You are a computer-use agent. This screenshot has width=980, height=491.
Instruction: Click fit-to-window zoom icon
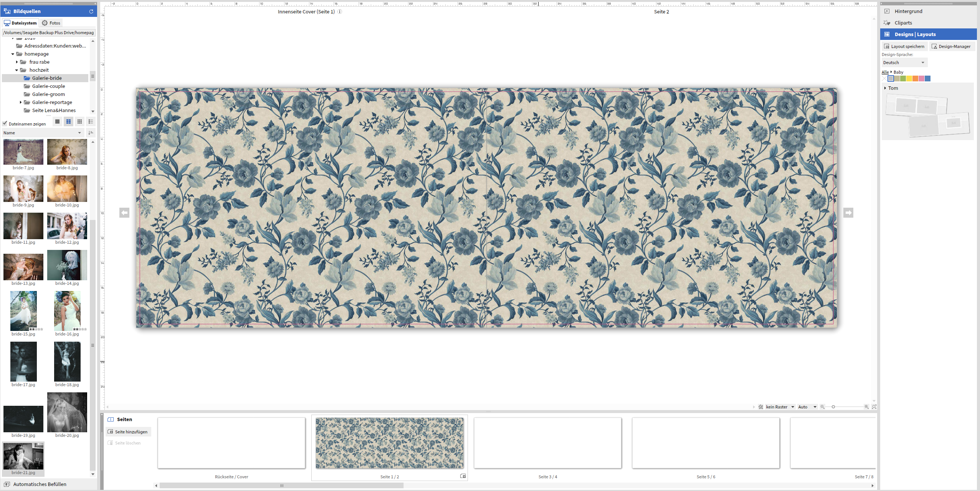point(874,407)
